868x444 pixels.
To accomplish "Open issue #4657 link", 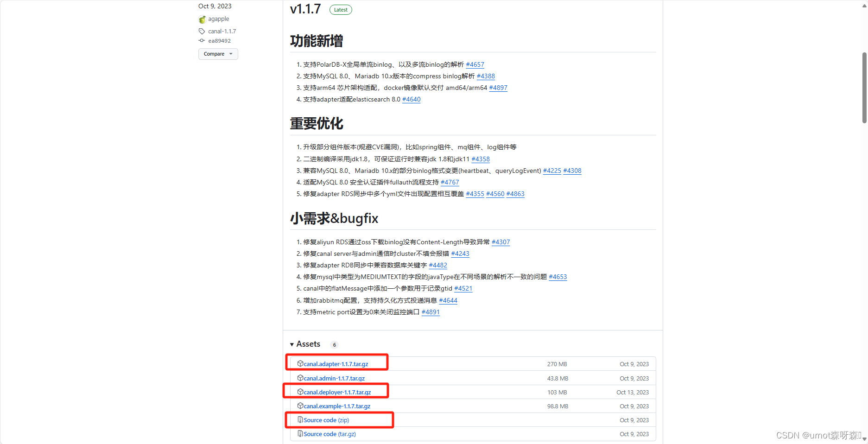I will pos(475,64).
